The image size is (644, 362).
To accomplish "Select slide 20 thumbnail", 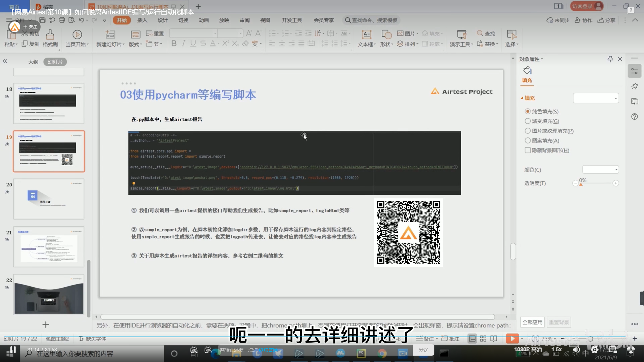I will [49, 199].
